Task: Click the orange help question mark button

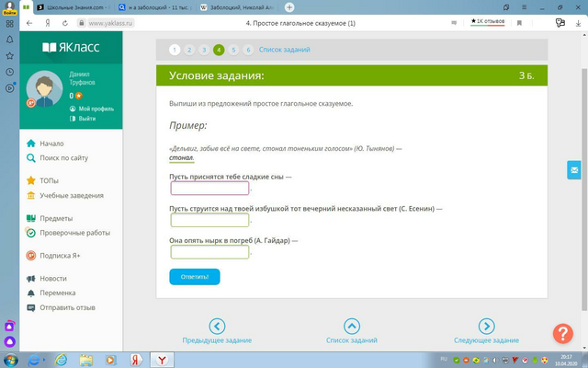Action: [562, 333]
